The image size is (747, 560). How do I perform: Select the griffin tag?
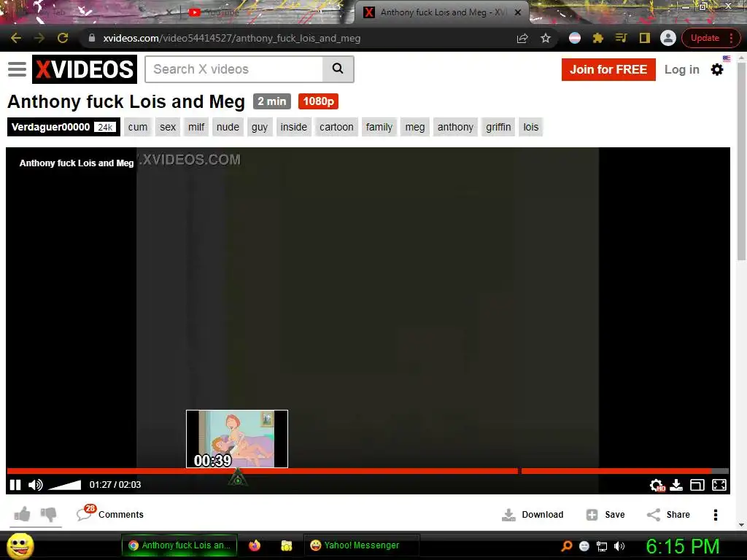pyautogui.click(x=498, y=127)
